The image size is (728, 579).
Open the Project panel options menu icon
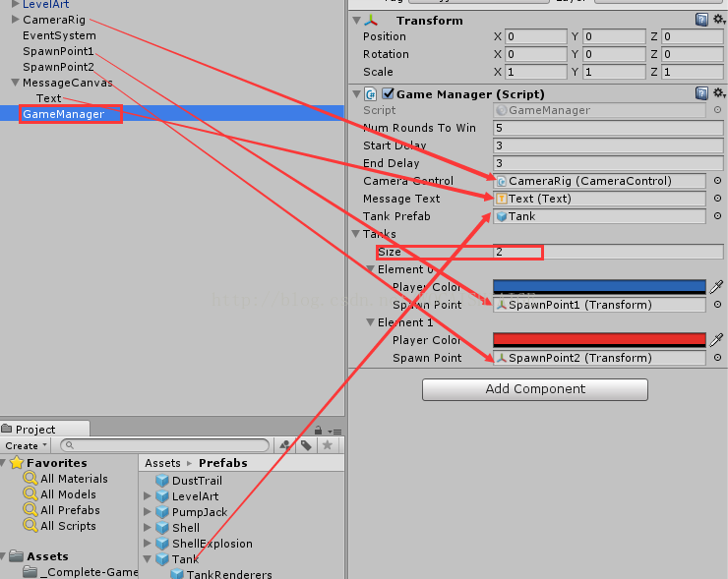coord(334,432)
